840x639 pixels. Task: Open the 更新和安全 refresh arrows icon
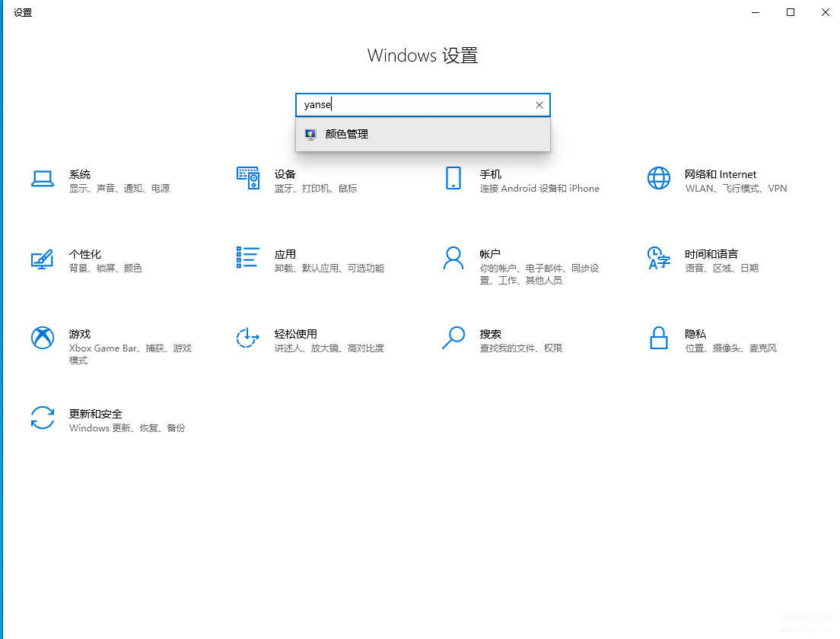43,418
